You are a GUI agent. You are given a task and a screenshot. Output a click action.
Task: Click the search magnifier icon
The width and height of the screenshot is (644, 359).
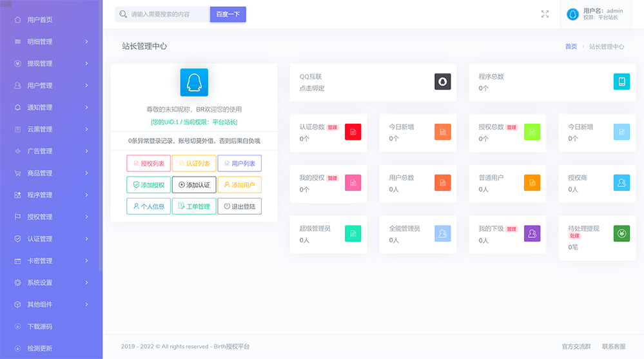(x=122, y=14)
